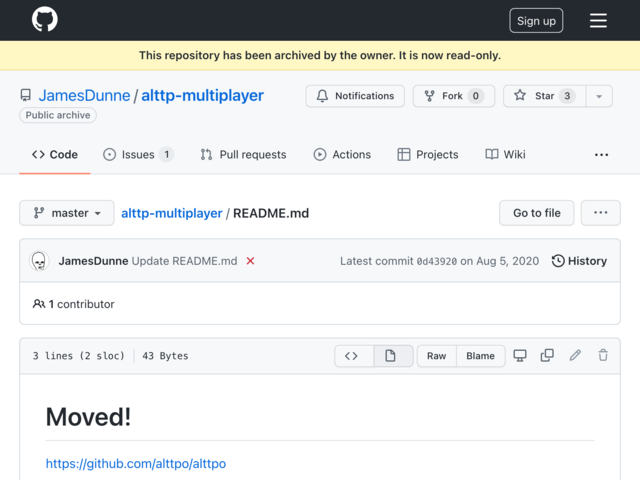Switch to the Actions tab

(x=342, y=155)
